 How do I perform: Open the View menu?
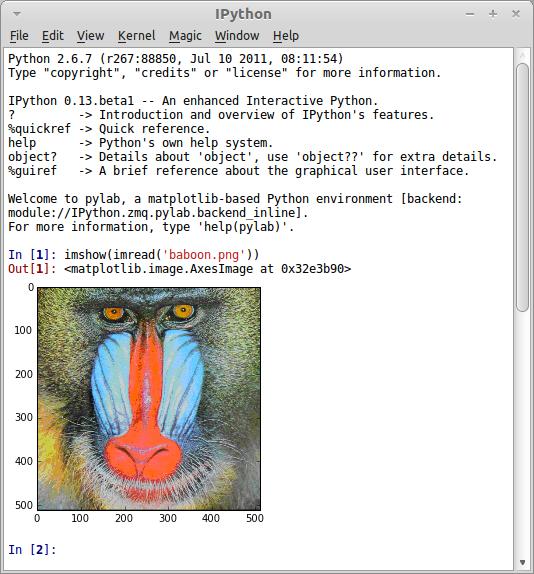point(90,36)
